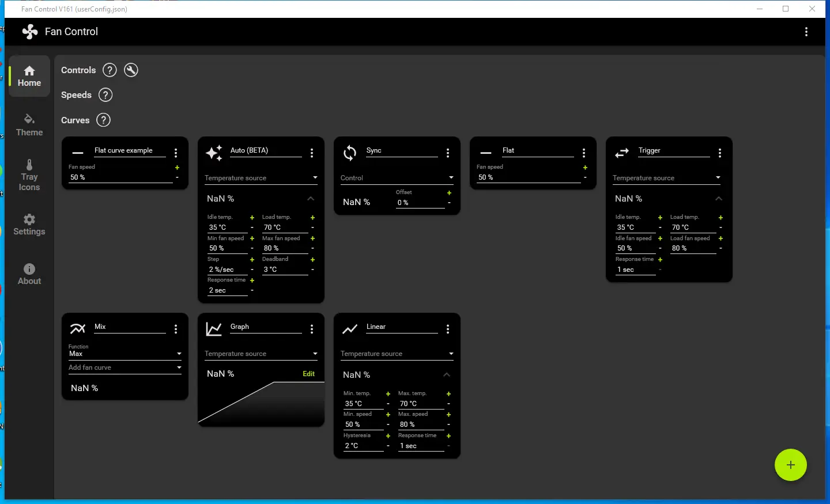Open the Theme page
The width and height of the screenshot is (830, 504).
click(x=29, y=125)
